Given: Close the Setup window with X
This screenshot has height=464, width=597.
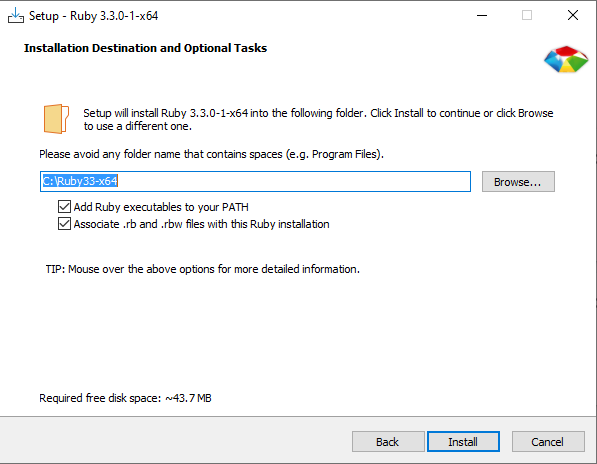Looking at the screenshot, I should [573, 16].
